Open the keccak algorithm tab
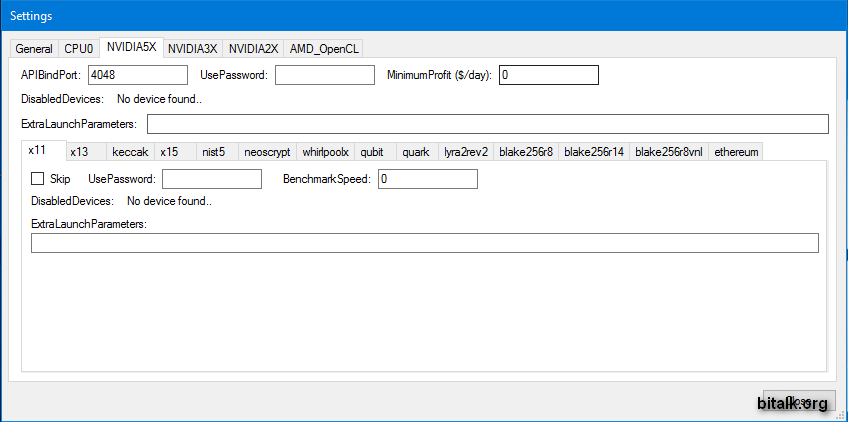848x422 pixels. pos(130,152)
